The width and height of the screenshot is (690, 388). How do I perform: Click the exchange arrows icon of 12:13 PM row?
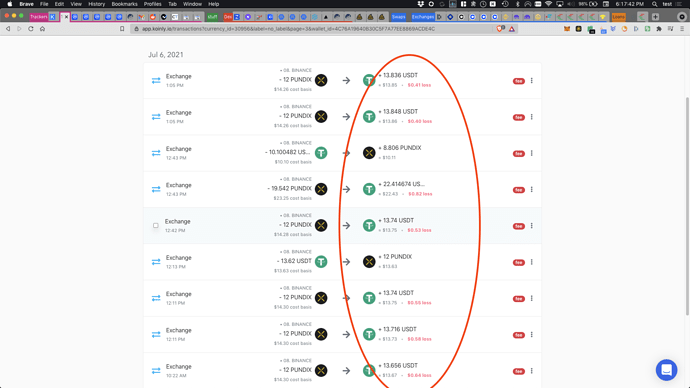[156, 262]
